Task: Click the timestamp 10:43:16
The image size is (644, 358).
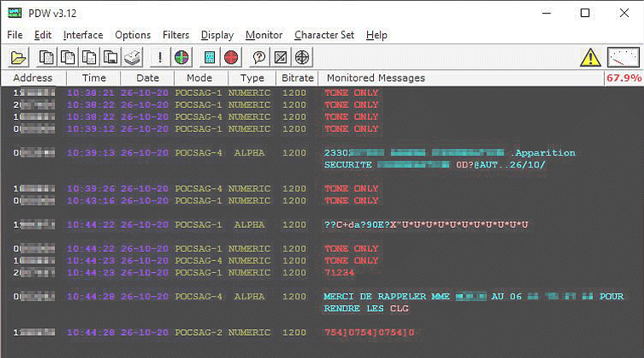Action: [91, 201]
